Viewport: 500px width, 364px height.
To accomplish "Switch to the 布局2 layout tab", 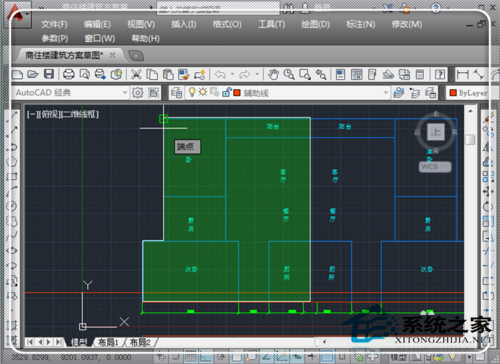I will tap(140, 342).
